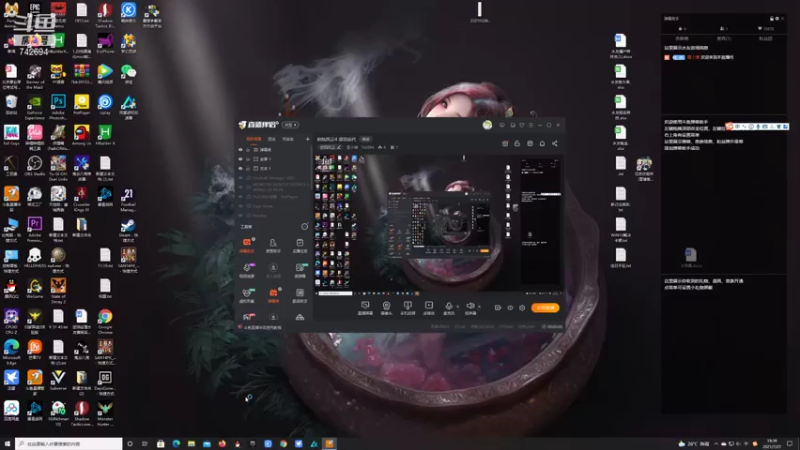Click the Windows taskbar search box
Image resolution: width=800 pixels, height=450 pixels.
coord(68,444)
